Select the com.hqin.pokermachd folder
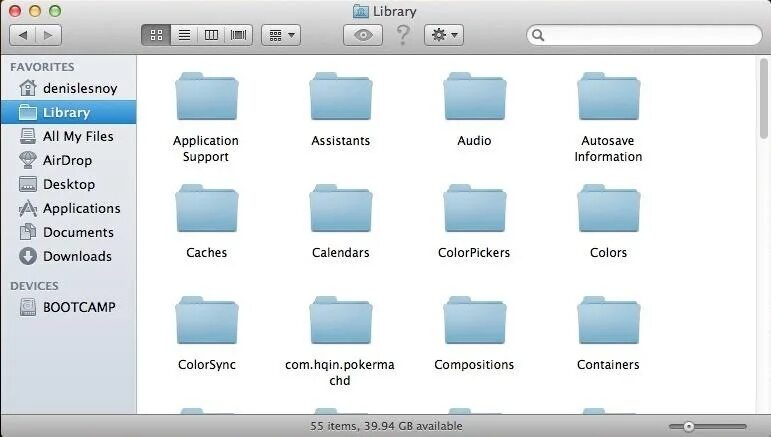This screenshot has height=437, width=771. (340, 321)
